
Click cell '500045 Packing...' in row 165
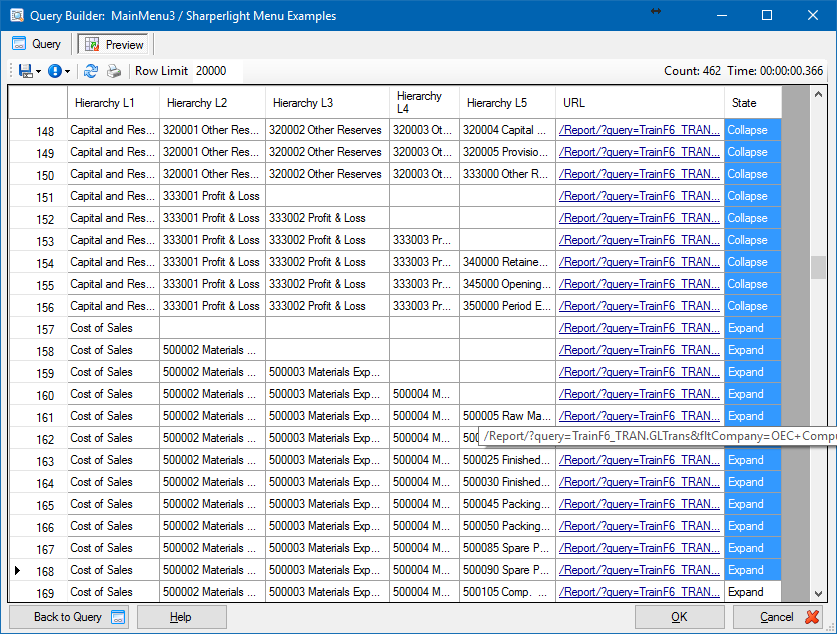coord(507,504)
